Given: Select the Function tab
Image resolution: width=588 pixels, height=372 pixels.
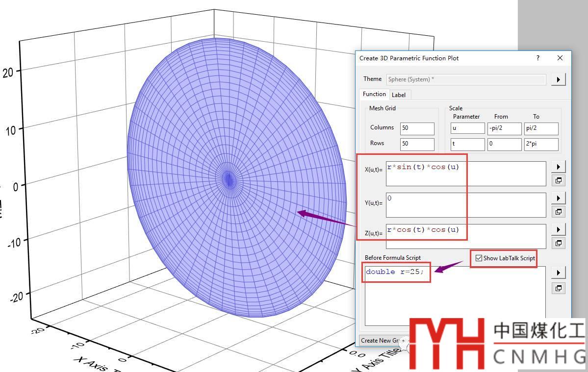Looking at the screenshot, I should click(x=374, y=94).
